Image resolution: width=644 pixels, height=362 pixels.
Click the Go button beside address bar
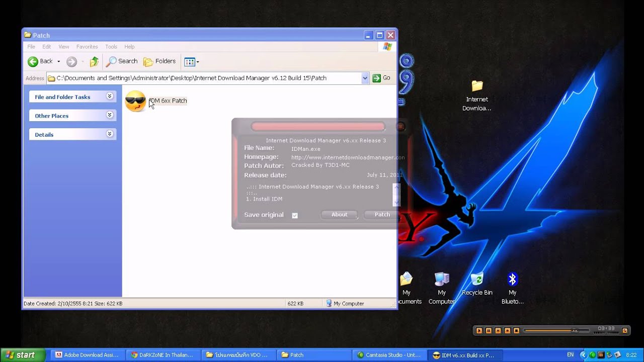coord(381,78)
